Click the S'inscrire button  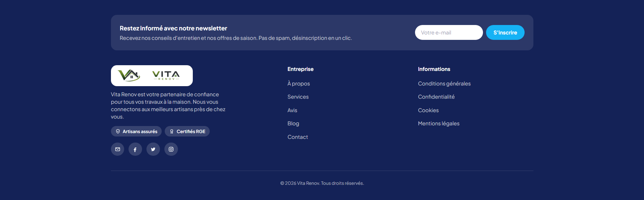click(505, 32)
